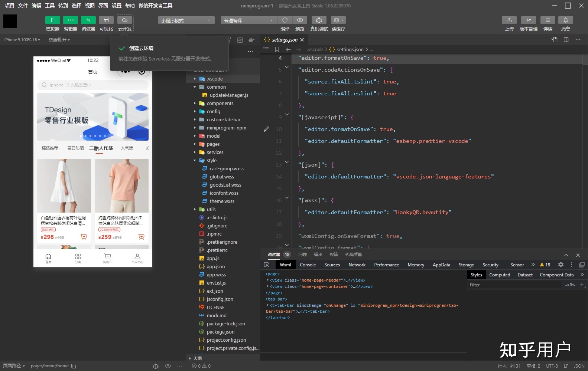Open the 工具 menu
588x371 pixels.
click(50, 6)
